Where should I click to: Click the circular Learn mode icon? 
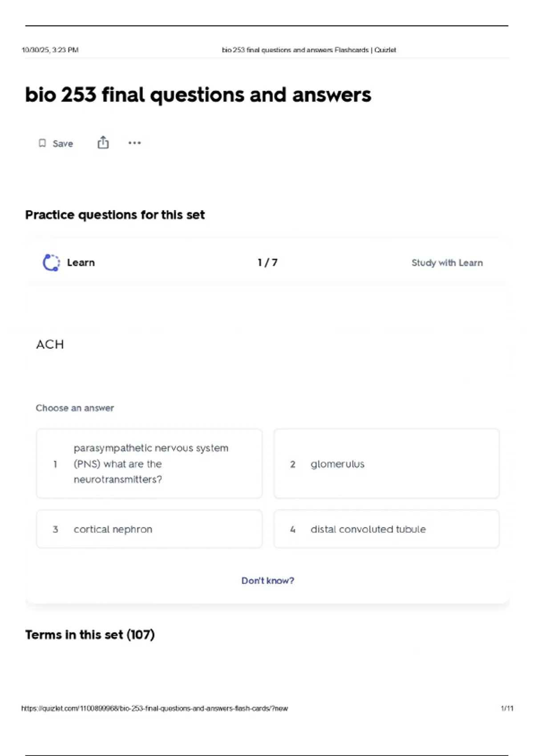click(x=51, y=262)
